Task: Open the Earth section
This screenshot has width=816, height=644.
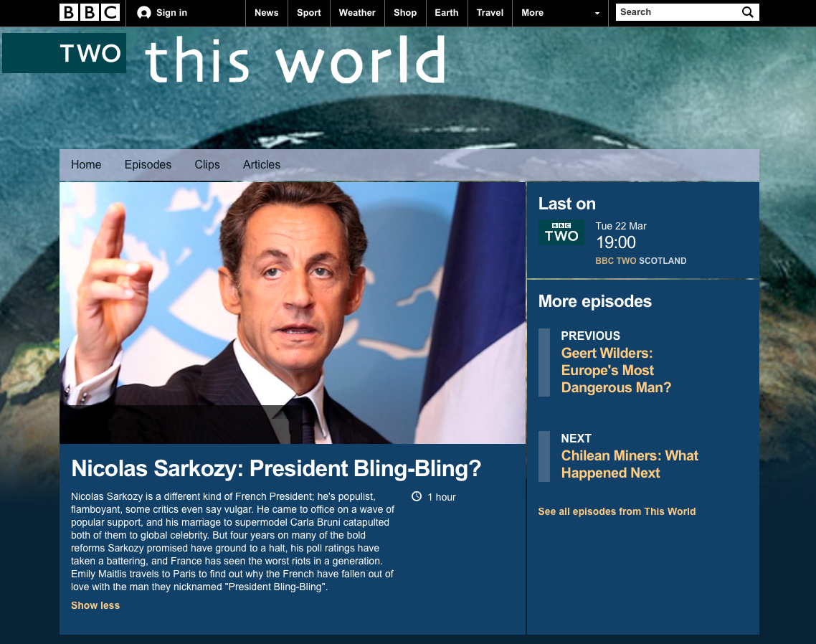Action: coord(447,12)
